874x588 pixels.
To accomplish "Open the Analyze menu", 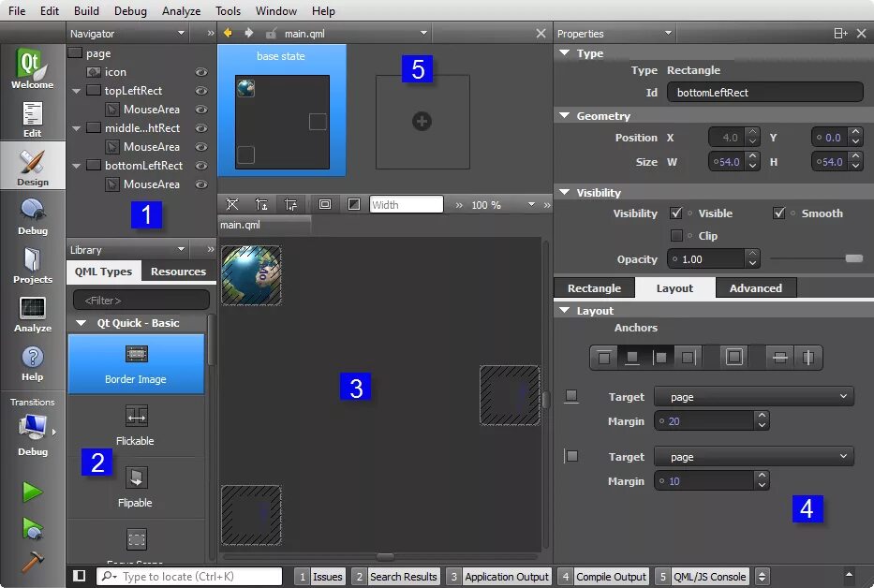I will point(181,10).
